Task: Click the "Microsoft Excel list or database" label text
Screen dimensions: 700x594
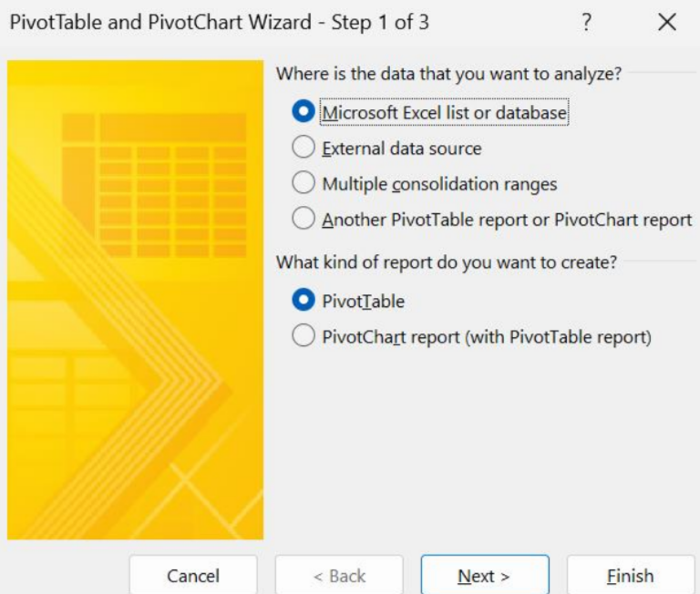Action: 445,112
